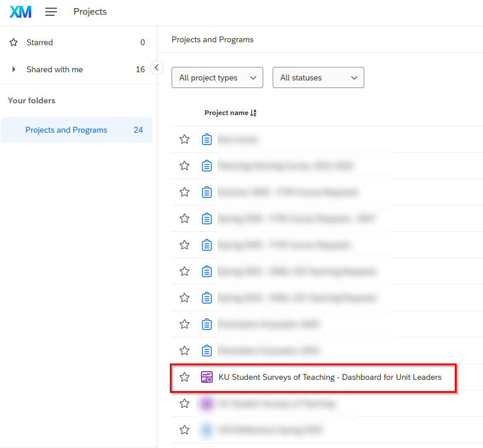Star the last project in the list

(185, 430)
